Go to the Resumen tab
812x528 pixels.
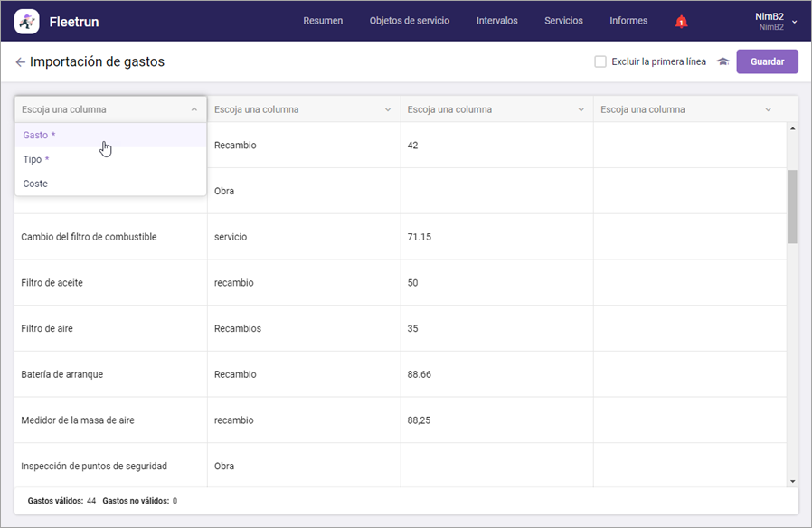(323, 21)
